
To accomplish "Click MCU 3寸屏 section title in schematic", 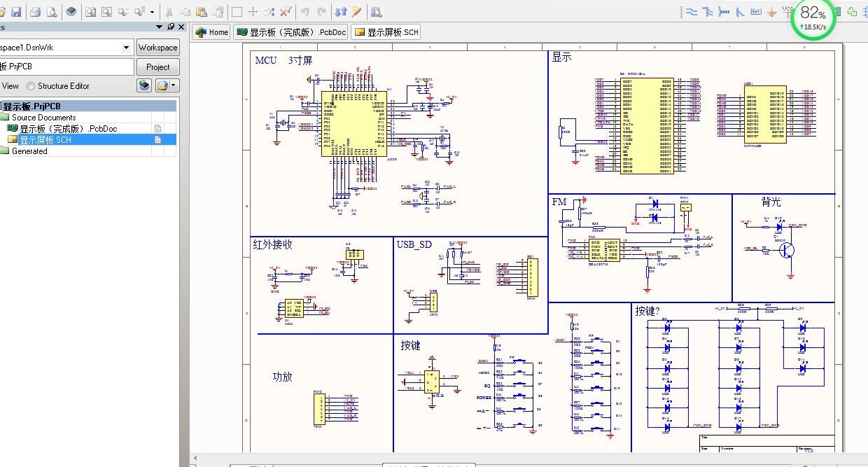I will [283, 60].
